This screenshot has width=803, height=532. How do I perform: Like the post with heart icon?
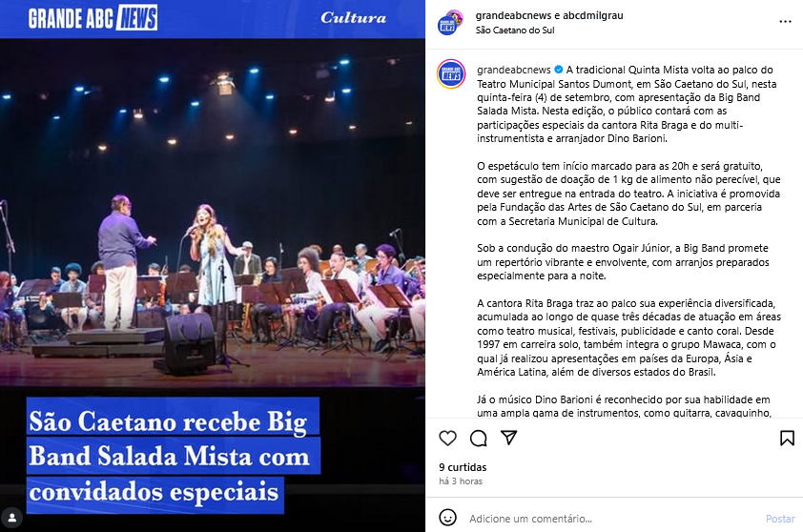coord(447,438)
